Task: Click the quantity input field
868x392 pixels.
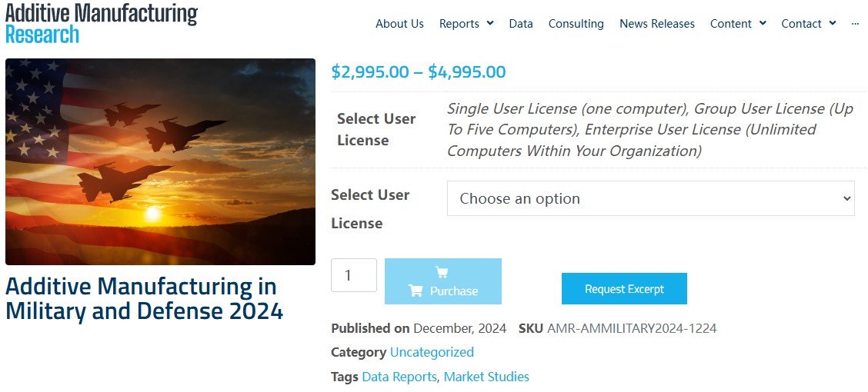Action: (x=354, y=275)
